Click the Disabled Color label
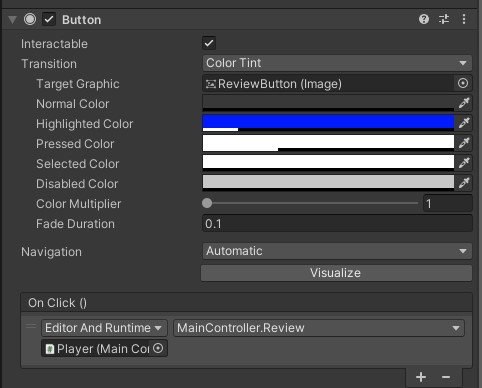 coord(77,184)
